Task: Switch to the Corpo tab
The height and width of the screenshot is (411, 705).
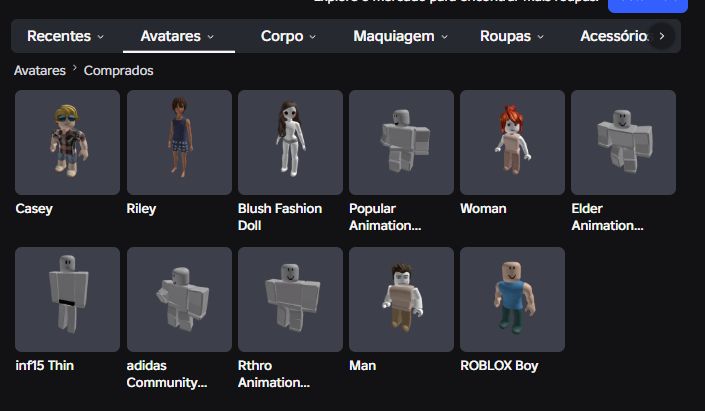Action: pyautogui.click(x=288, y=36)
